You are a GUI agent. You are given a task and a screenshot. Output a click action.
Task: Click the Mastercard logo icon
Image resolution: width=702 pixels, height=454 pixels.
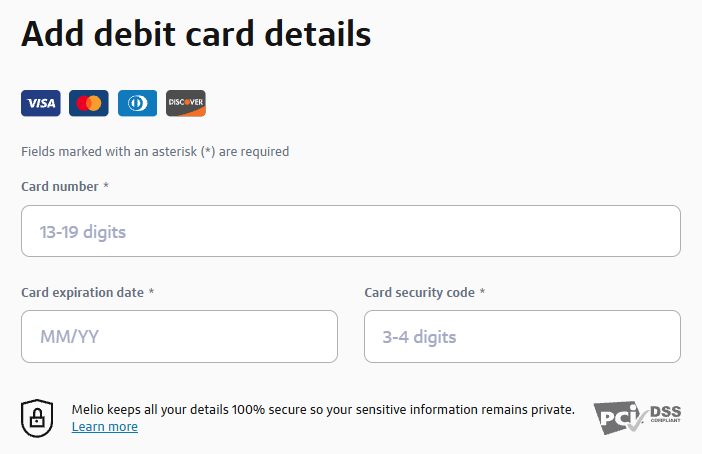tap(89, 103)
